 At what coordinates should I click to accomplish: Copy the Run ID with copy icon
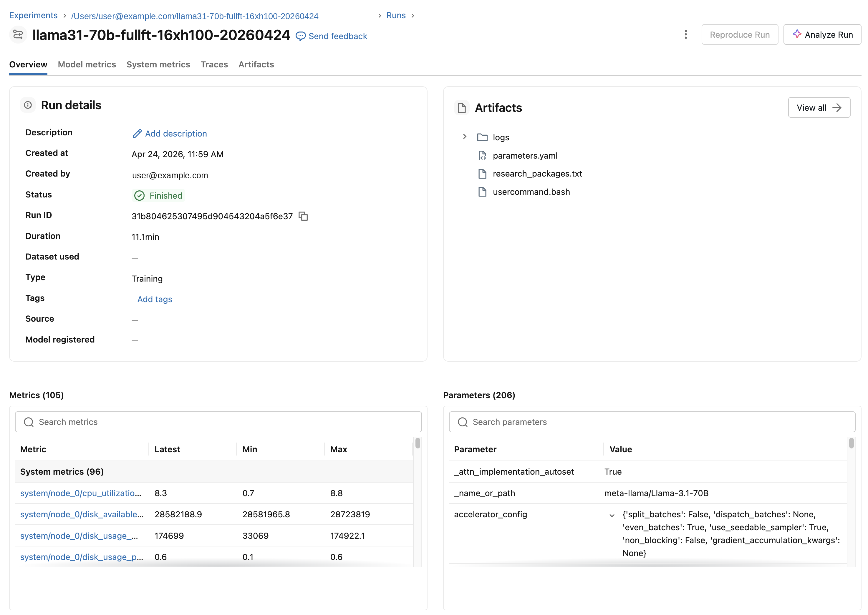click(x=303, y=216)
